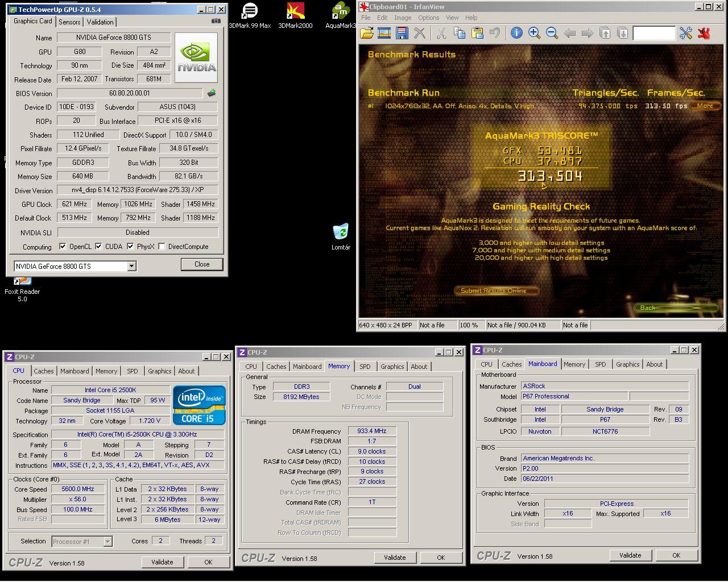Foxit Reader 5.0 desktop shortcut
Viewport: 728px width, 582px height.
[x=22, y=288]
